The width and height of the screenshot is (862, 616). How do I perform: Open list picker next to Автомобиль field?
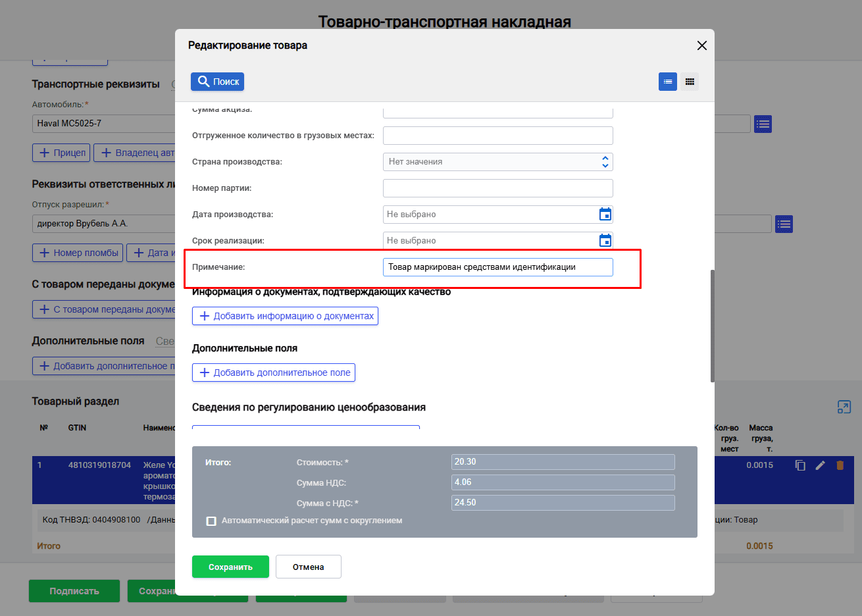763,124
